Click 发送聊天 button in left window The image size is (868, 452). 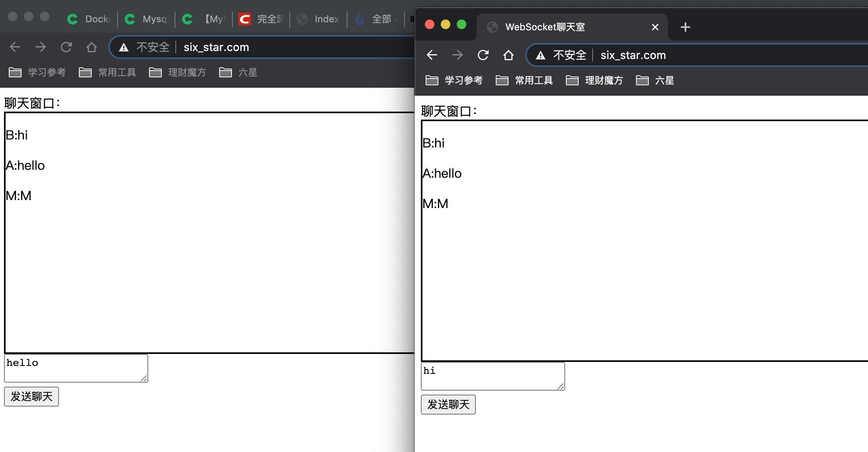31,397
